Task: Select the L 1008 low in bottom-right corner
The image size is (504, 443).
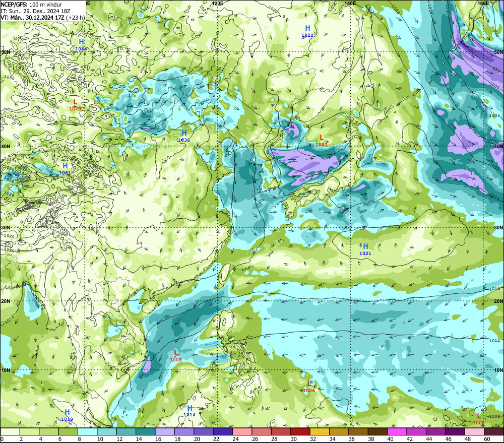Action: point(479,419)
